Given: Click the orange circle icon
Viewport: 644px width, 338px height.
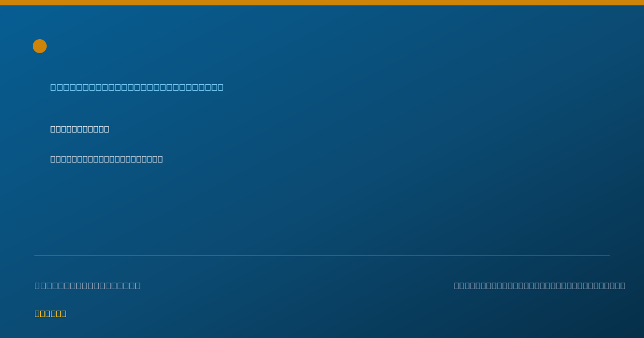Looking at the screenshot, I should tap(40, 46).
